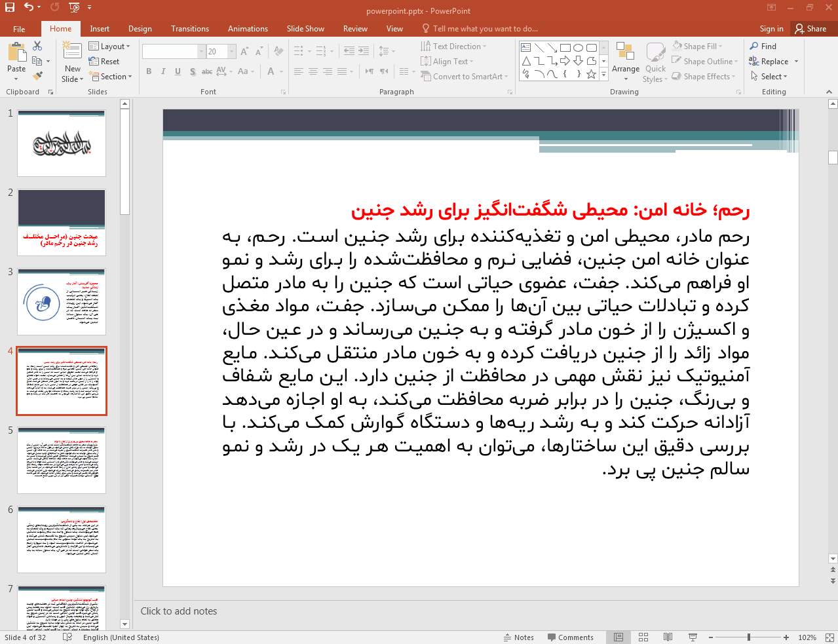Open the font size dropdown

[x=232, y=51]
